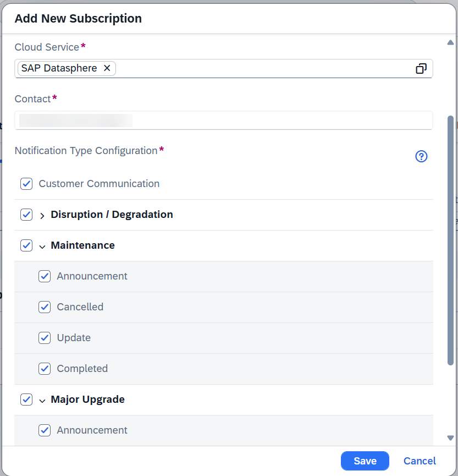Click the SAP Datasphere token text
This screenshot has height=476, width=458.
[x=59, y=68]
